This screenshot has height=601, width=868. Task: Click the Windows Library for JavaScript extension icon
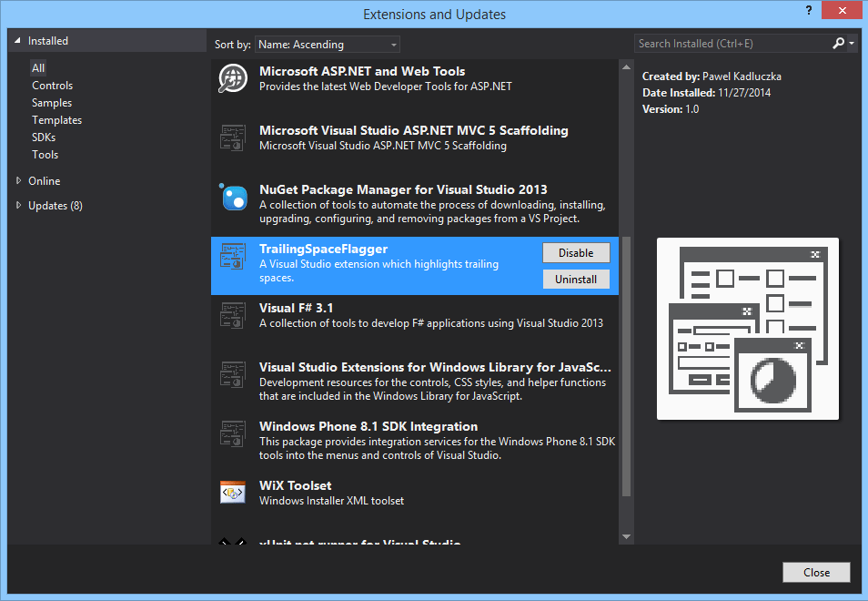pyautogui.click(x=234, y=375)
